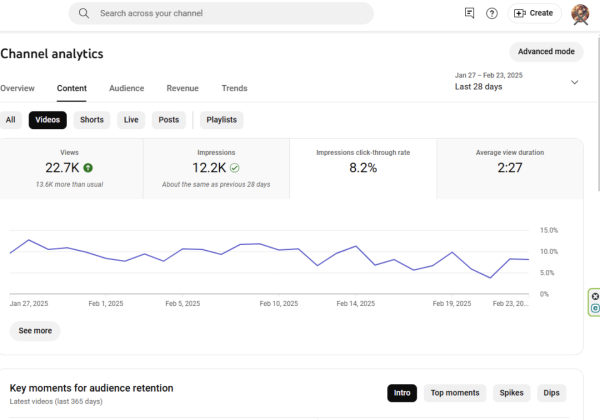Image resolution: width=600 pixels, height=420 pixels.
Task: Click the Create button
Action: pos(533,13)
